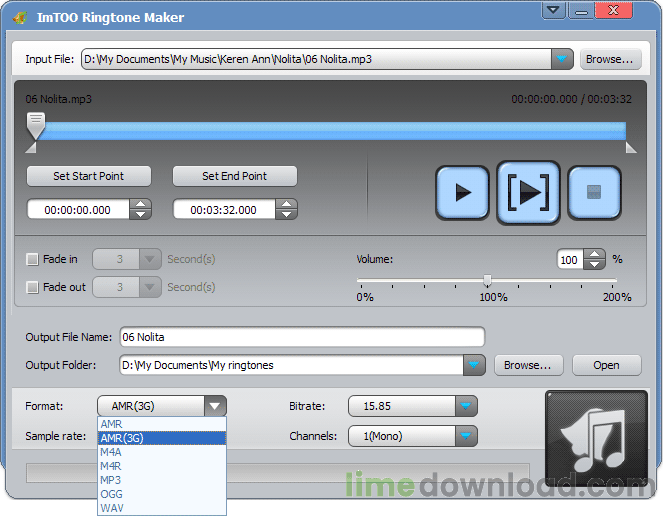Image resolution: width=663 pixels, height=516 pixels.
Task: Increase the start time value
Action: [x=140, y=204]
